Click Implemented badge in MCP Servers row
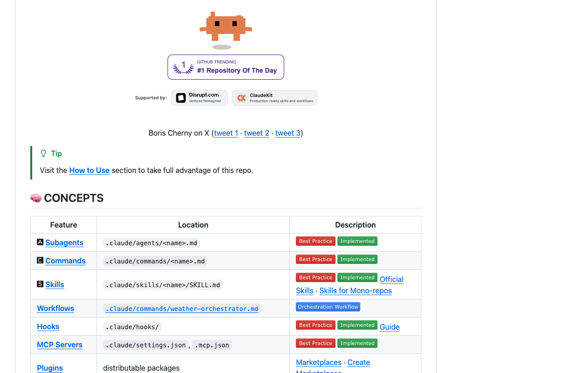The image size is (588, 373). pos(357,343)
